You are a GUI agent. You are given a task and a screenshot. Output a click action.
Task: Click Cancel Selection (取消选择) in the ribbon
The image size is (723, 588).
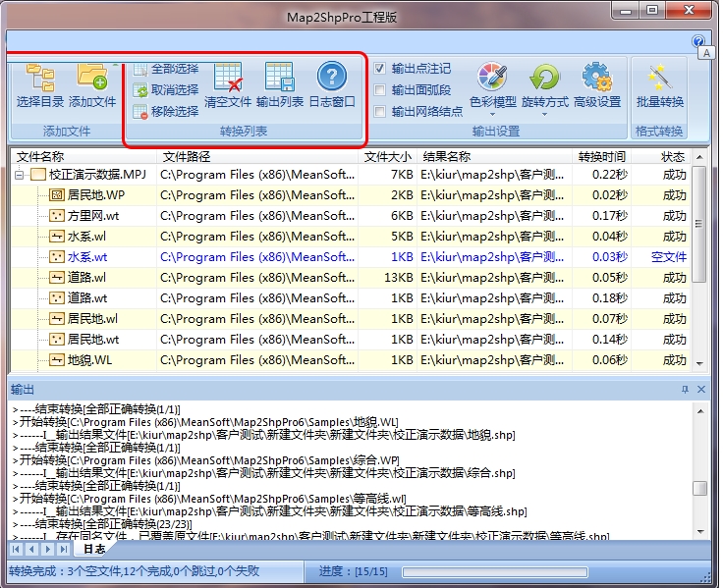click(166, 90)
